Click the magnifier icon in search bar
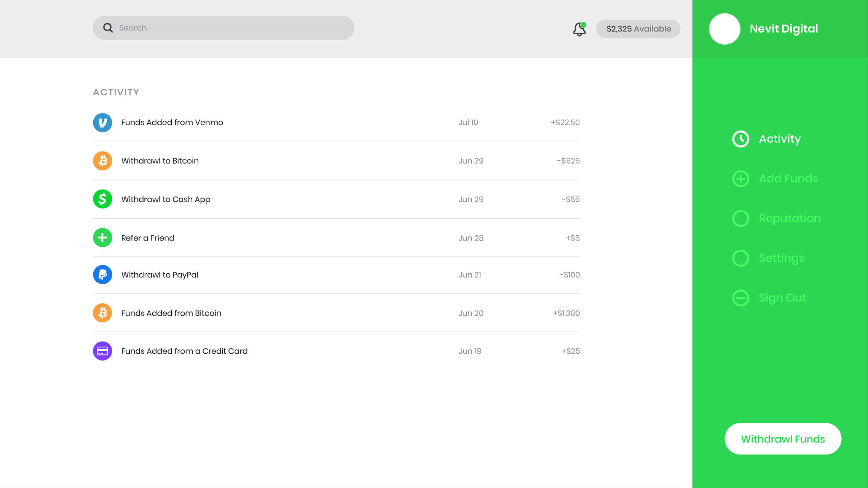The image size is (868, 488). click(108, 28)
